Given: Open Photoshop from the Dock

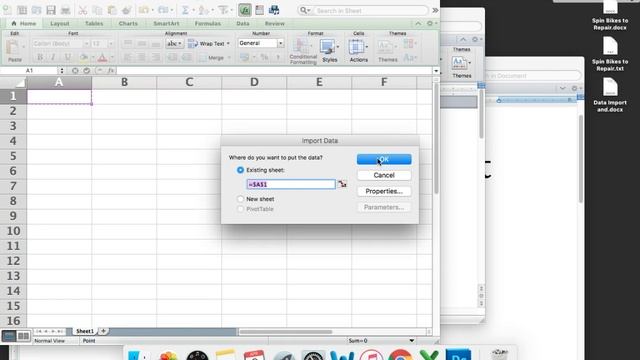Looking at the screenshot, I should click(x=458, y=355).
